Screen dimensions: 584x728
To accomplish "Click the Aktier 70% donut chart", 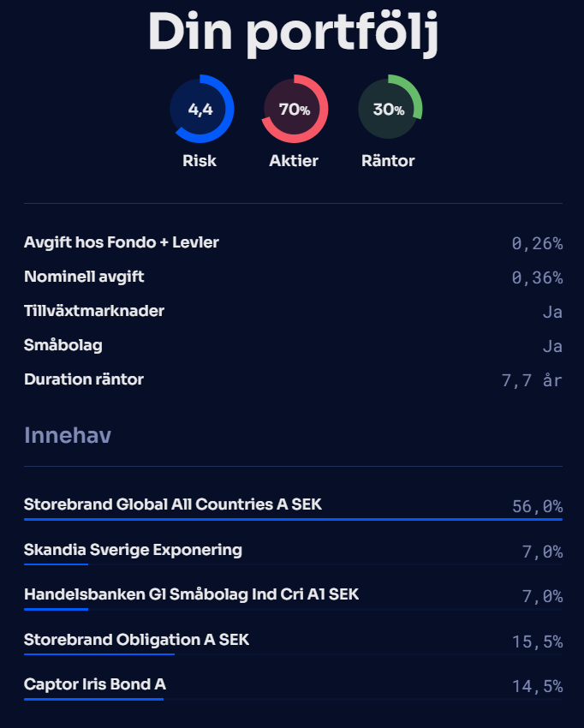I will [x=295, y=109].
